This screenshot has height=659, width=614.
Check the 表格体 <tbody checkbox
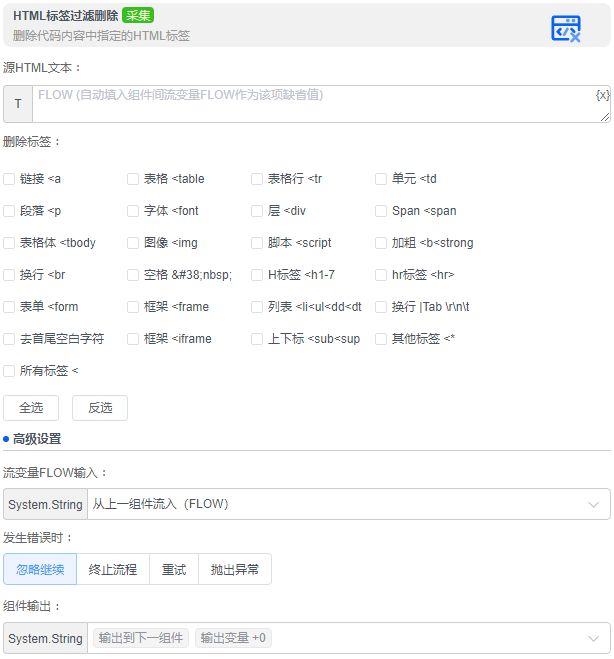pos(9,243)
